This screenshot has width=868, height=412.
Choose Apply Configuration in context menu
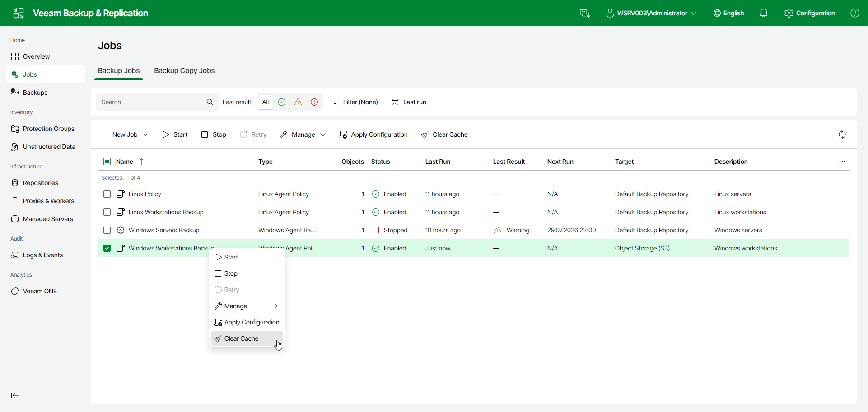247,322
